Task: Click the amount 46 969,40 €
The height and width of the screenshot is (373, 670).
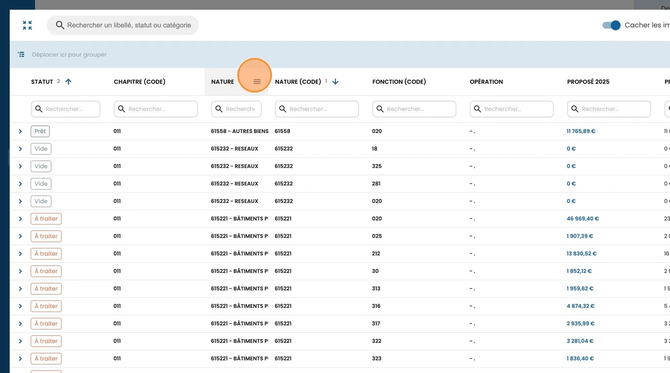Action: [582, 219]
